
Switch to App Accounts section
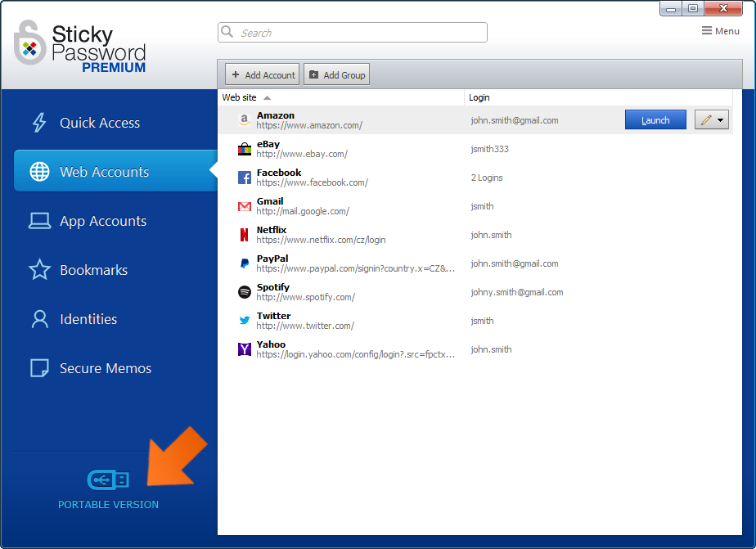click(103, 221)
